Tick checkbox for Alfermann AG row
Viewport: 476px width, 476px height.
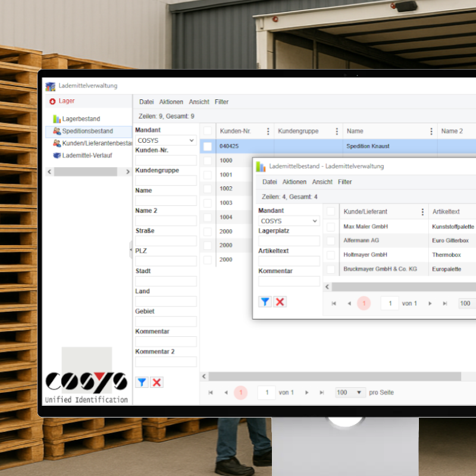pos(331,241)
